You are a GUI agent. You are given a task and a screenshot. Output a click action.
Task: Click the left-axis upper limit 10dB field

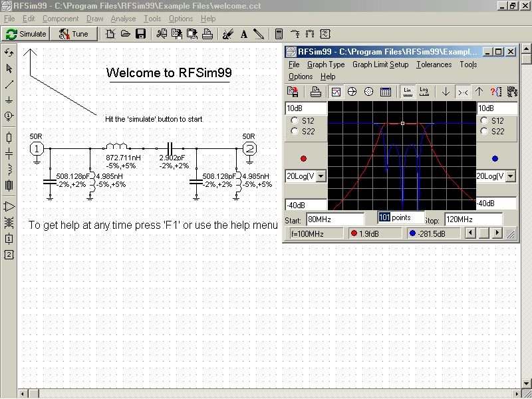click(x=306, y=108)
